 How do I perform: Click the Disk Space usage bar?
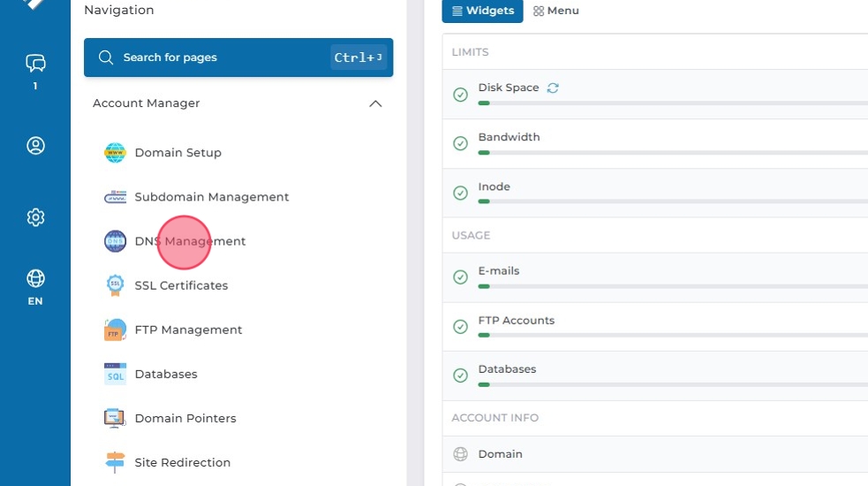pyautogui.click(x=671, y=103)
